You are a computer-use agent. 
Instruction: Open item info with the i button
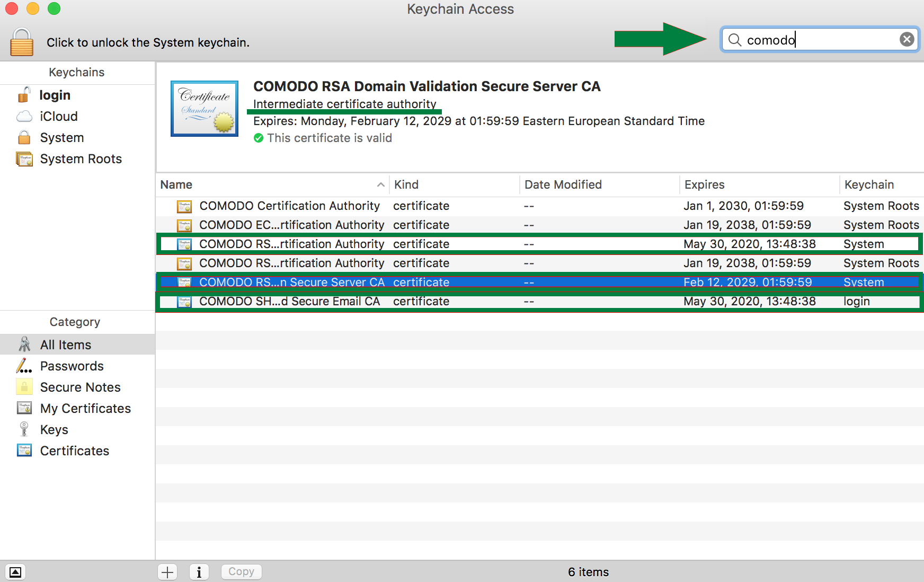click(x=199, y=572)
